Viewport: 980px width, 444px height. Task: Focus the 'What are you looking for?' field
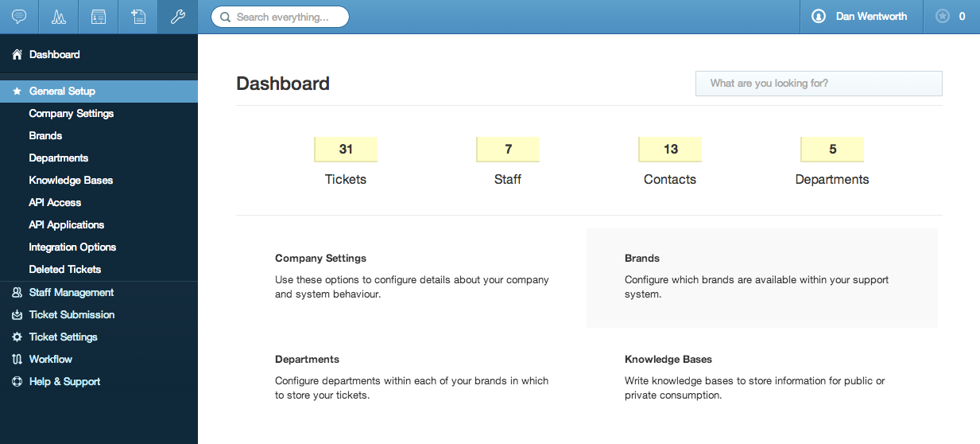pos(819,84)
